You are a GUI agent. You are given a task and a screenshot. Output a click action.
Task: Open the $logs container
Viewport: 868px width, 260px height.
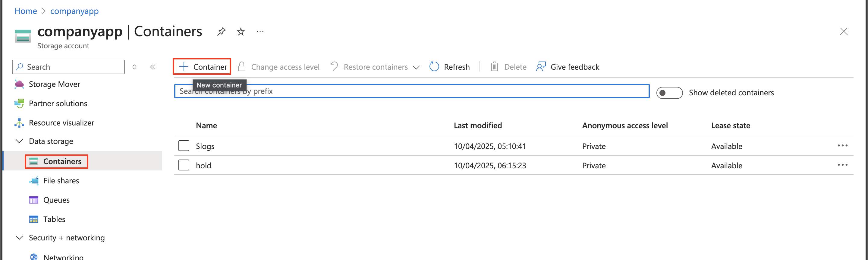pos(205,146)
